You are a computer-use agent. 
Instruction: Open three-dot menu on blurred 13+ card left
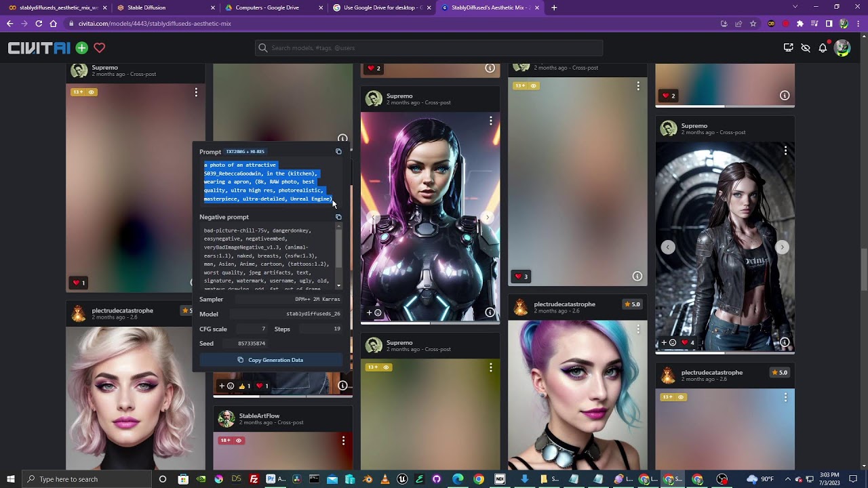coord(196,92)
